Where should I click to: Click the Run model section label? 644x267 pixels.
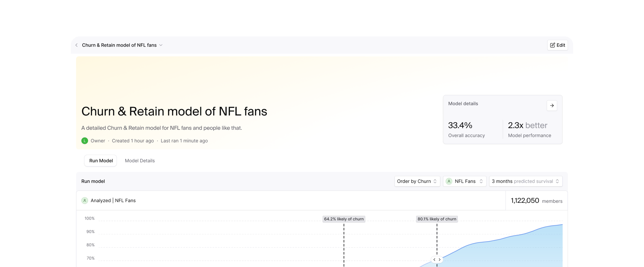tap(93, 181)
